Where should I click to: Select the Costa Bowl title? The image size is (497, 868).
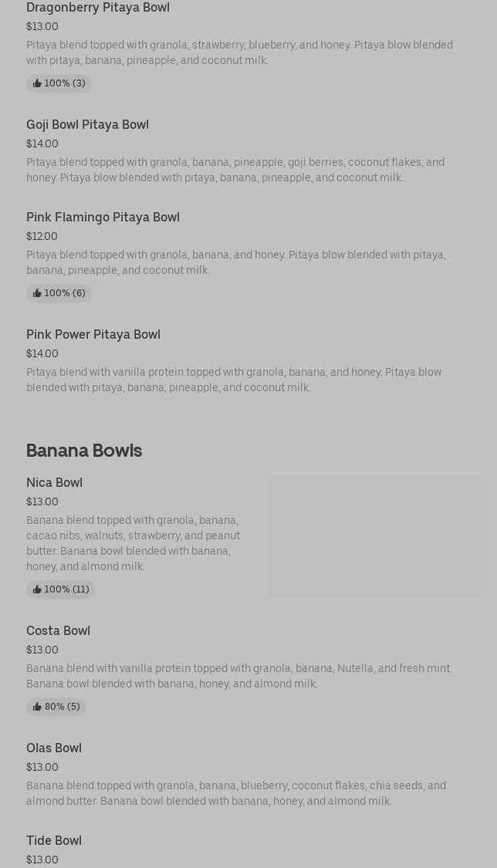pos(58,630)
